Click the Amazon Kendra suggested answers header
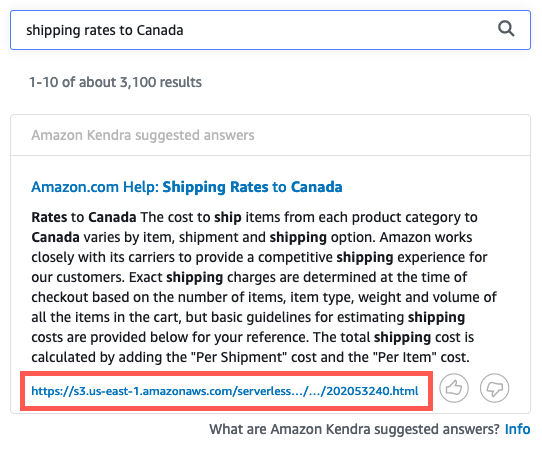This screenshot has height=451, width=542. (143, 135)
